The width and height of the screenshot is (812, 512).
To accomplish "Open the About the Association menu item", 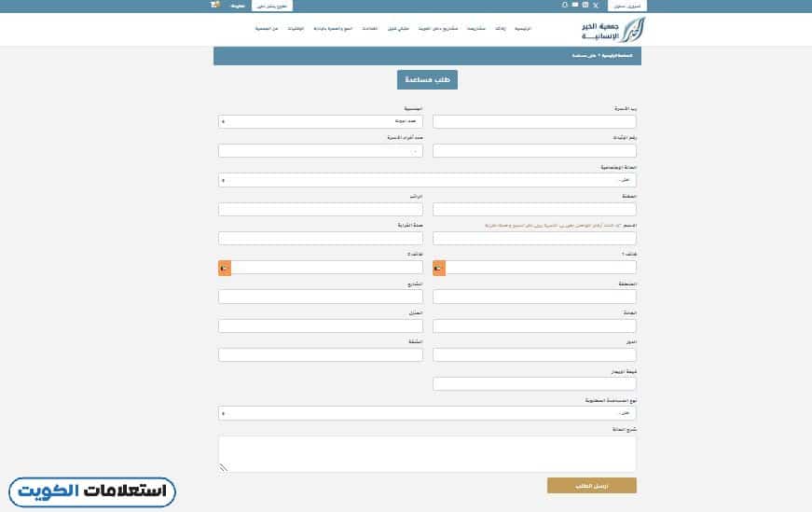I will [268, 29].
